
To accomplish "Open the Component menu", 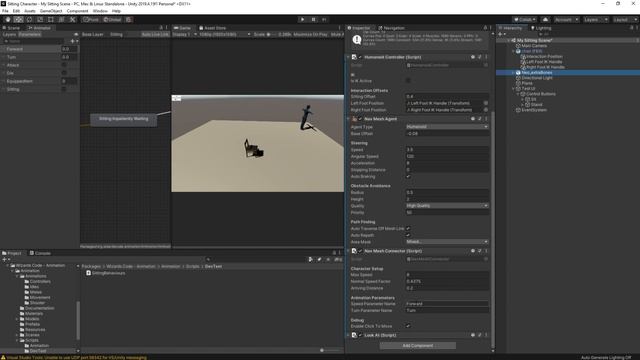I will coord(77,11).
